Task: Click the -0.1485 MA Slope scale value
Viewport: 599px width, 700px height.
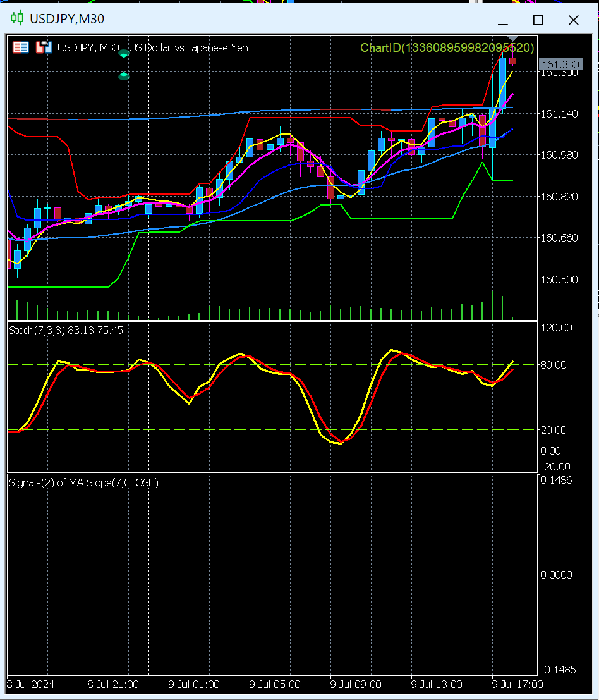Action: pos(557,670)
